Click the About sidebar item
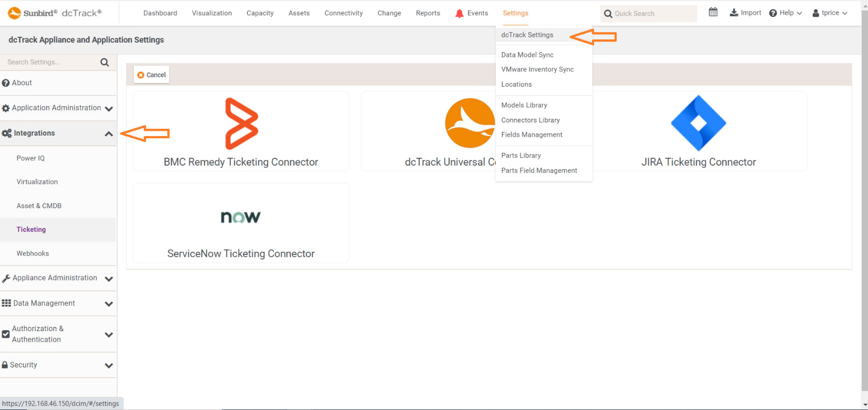 58,83
